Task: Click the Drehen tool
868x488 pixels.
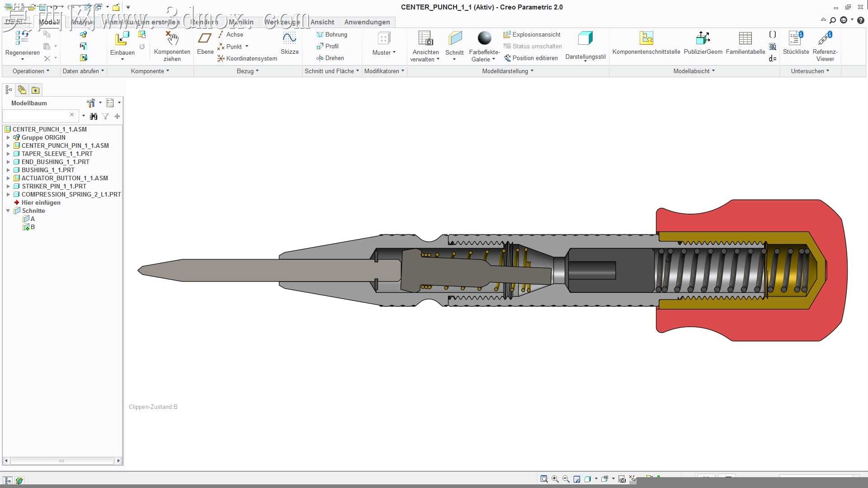Action: 330,58
